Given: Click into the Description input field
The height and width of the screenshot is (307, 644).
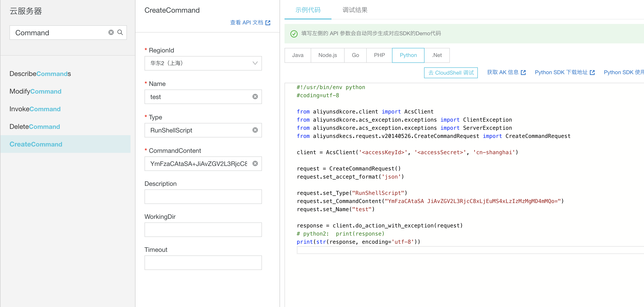Looking at the screenshot, I should (203, 197).
